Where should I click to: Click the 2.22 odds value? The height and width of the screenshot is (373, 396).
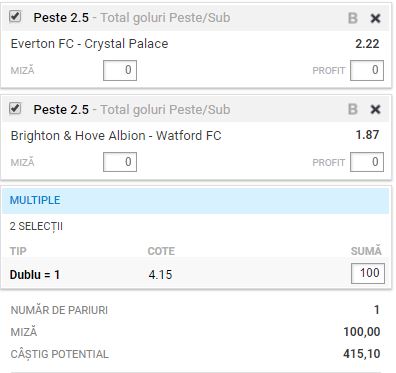click(x=367, y=44)
